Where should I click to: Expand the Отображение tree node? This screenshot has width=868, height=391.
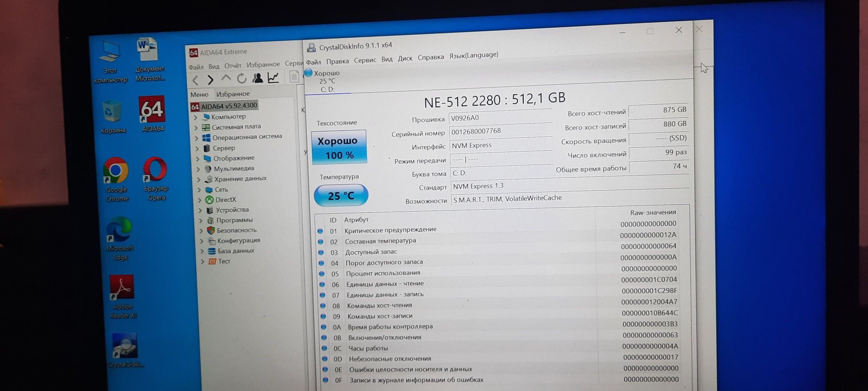tap(198, 159)
